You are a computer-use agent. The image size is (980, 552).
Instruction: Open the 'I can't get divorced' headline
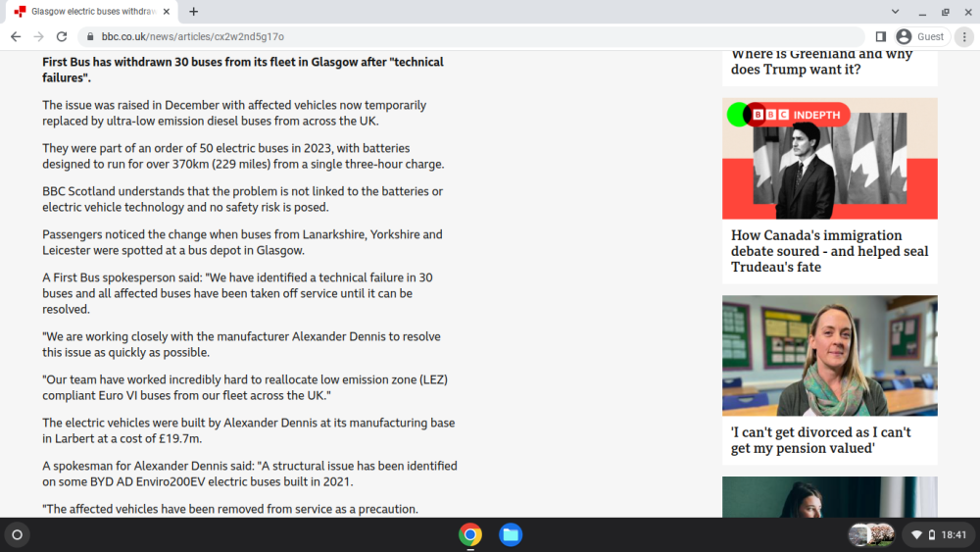(820, 440)
